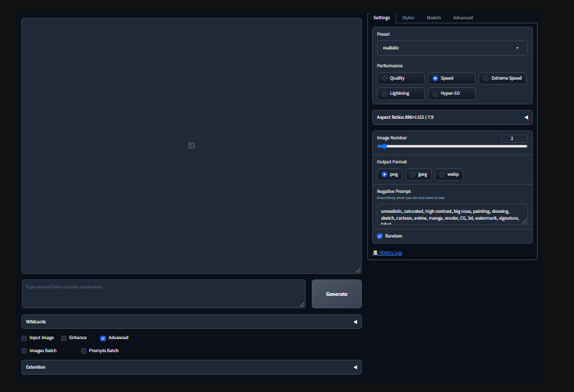
Task: Select the Hyper-SD performance option
Action: [451, 93]
